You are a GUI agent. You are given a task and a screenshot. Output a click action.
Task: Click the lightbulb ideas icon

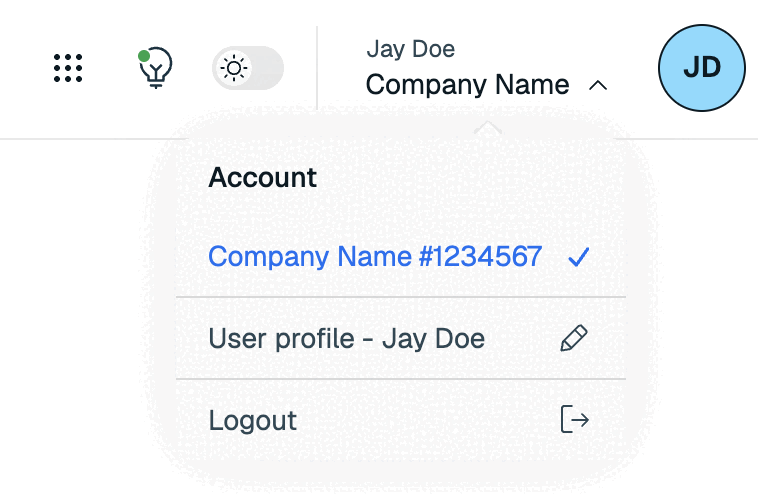coord(155,68)
